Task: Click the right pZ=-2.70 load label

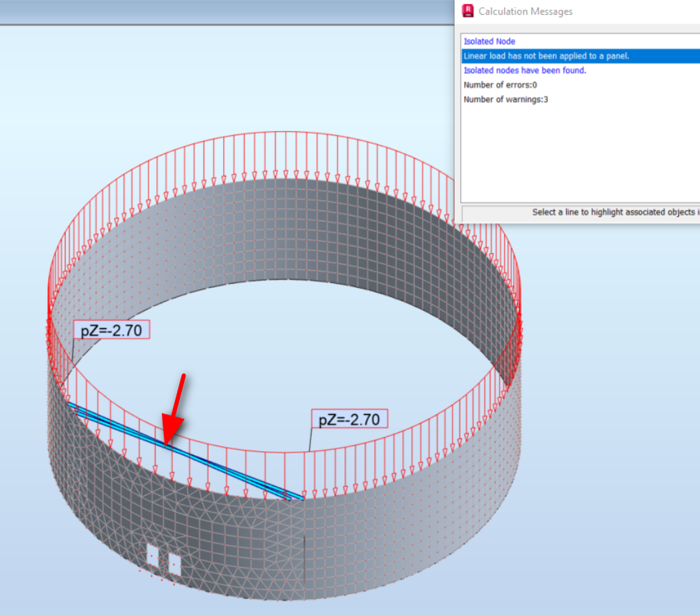Action: pyautogui.click(x=349, y=419)
